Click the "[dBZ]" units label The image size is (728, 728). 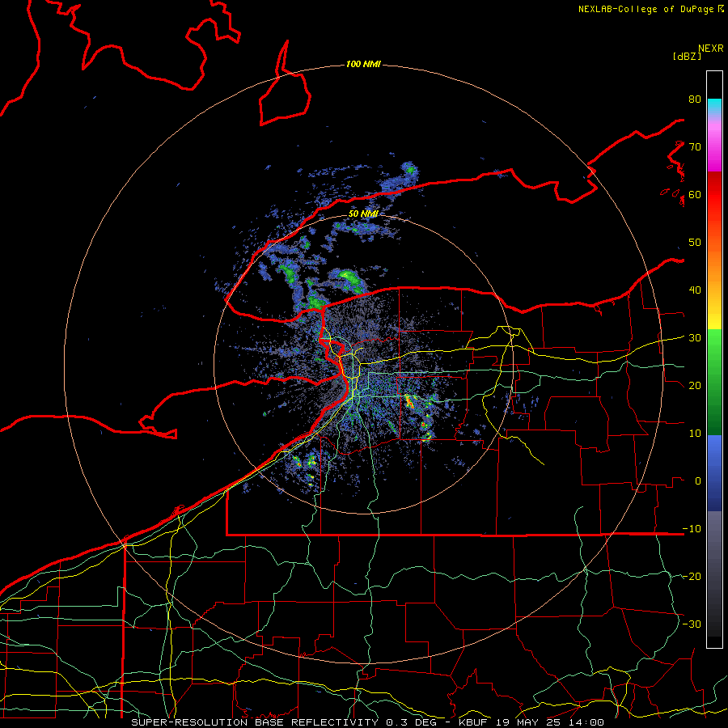[x=687, y=56]
